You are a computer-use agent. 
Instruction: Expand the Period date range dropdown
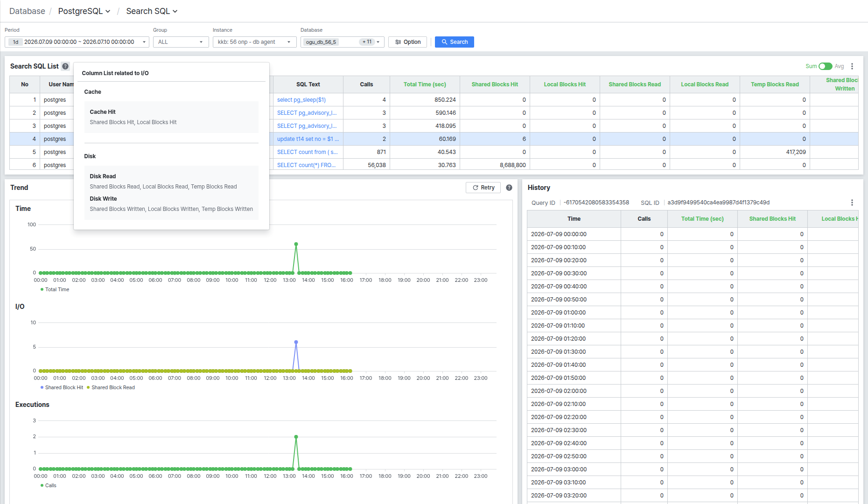click(x=77, y=42)
